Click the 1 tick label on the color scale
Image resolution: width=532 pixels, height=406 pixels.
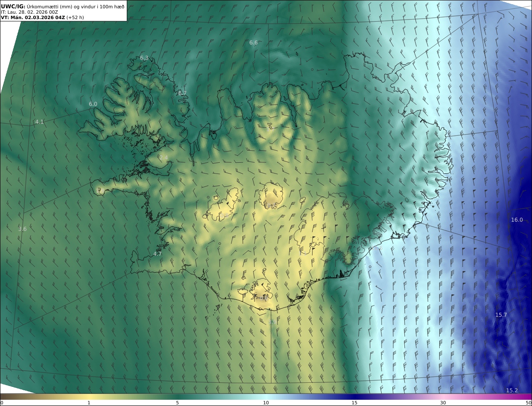click(x=89, y=403)
